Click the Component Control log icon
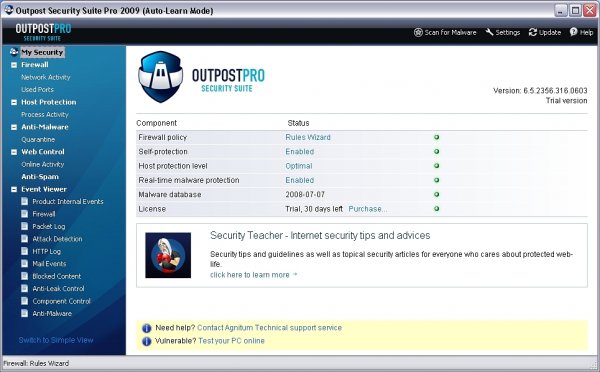 pos(24,301)
